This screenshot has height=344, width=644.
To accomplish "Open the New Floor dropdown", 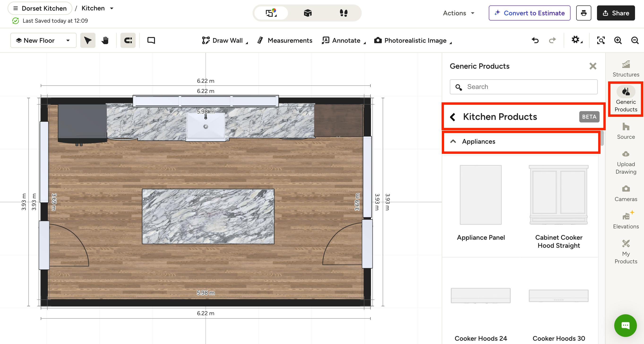I will 43,40.
